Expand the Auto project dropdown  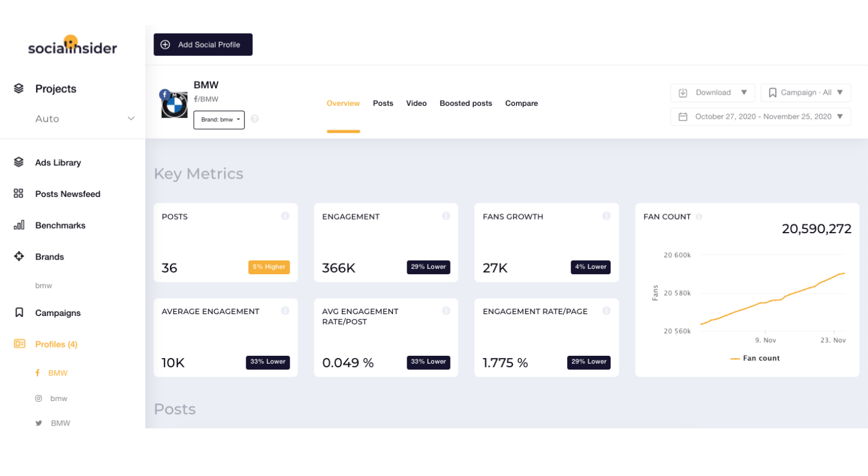(131, 119)
